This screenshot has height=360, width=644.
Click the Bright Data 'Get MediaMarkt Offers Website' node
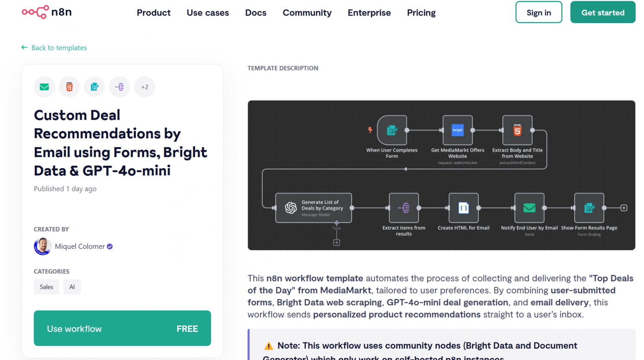pos(457,130)
